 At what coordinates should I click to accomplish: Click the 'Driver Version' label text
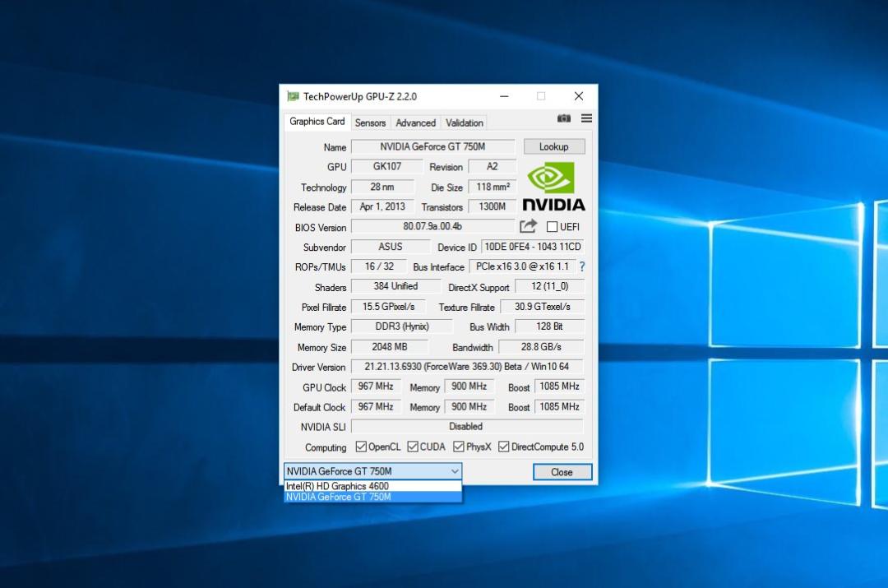[318, 367]
